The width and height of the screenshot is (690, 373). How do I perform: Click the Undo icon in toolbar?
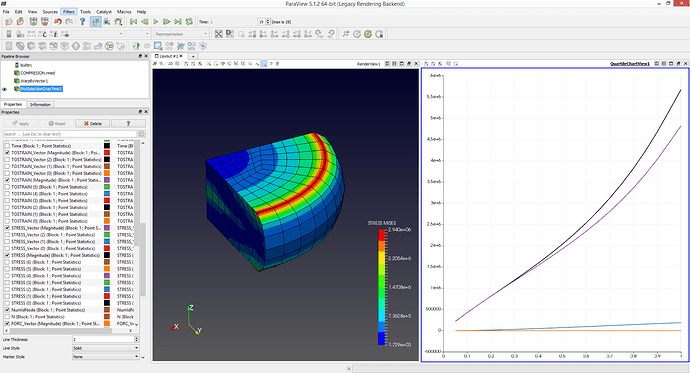(x=57, y=22)
